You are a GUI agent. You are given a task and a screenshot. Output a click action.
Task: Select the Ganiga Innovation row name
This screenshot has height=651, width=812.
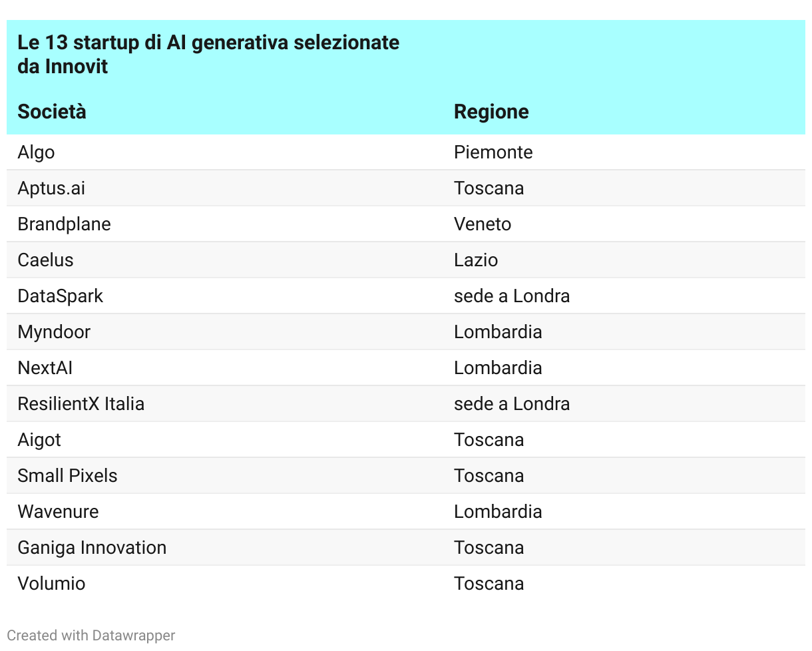click(x=92, y=548)
